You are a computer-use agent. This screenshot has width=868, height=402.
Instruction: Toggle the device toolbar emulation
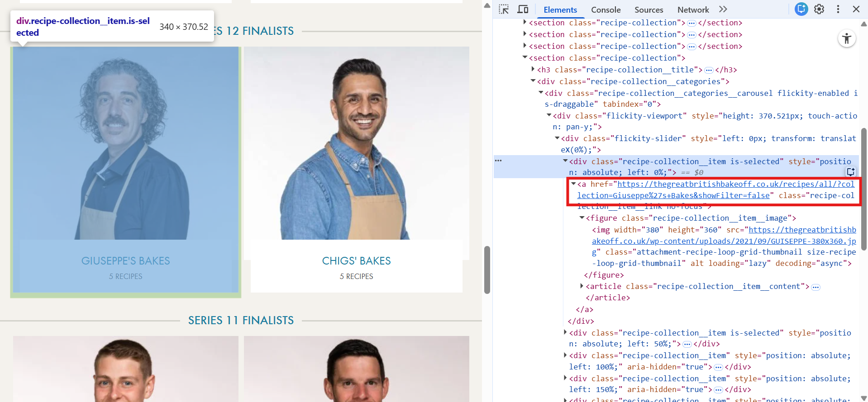click(x=523, y=9)
